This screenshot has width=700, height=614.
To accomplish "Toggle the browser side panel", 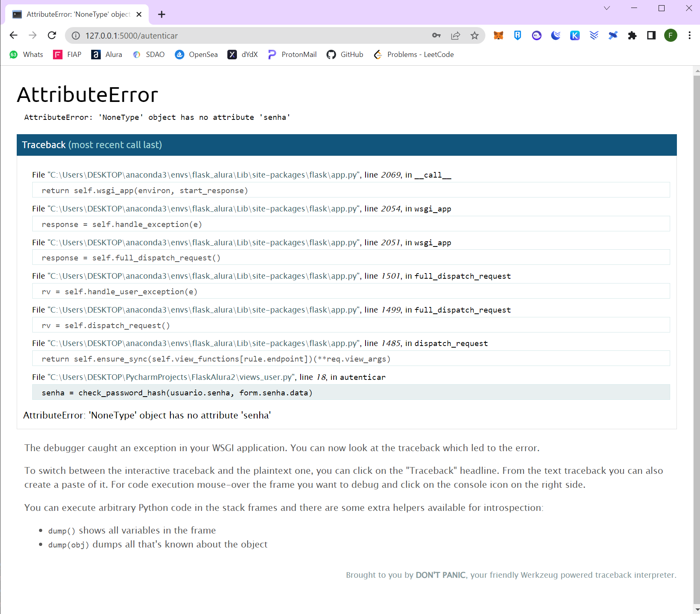I will tap(651, 35).
